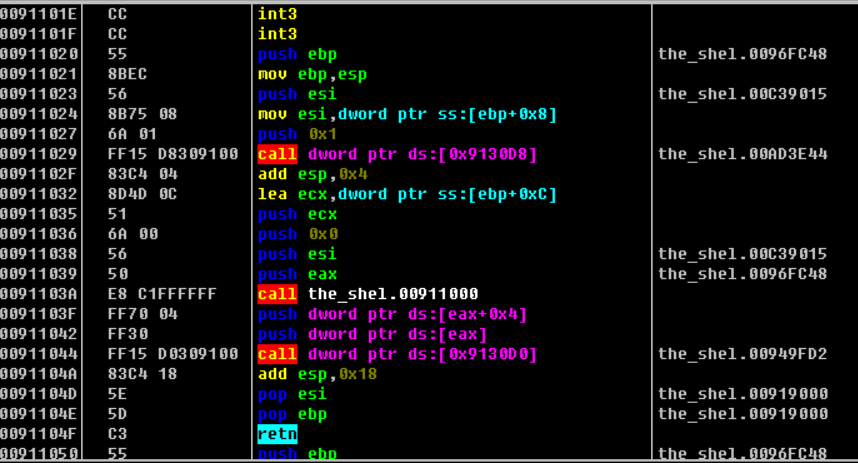
Task: Click address 00911038
Action: point(39,254)
